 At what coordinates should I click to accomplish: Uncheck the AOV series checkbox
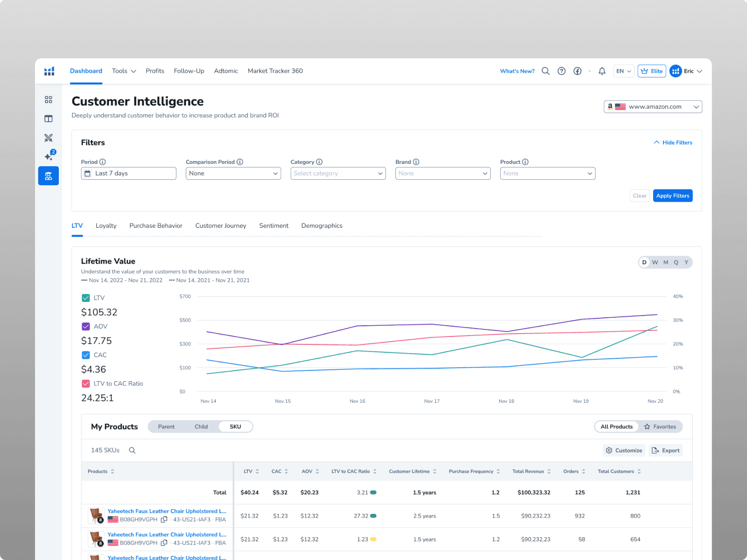pos(86,326)
